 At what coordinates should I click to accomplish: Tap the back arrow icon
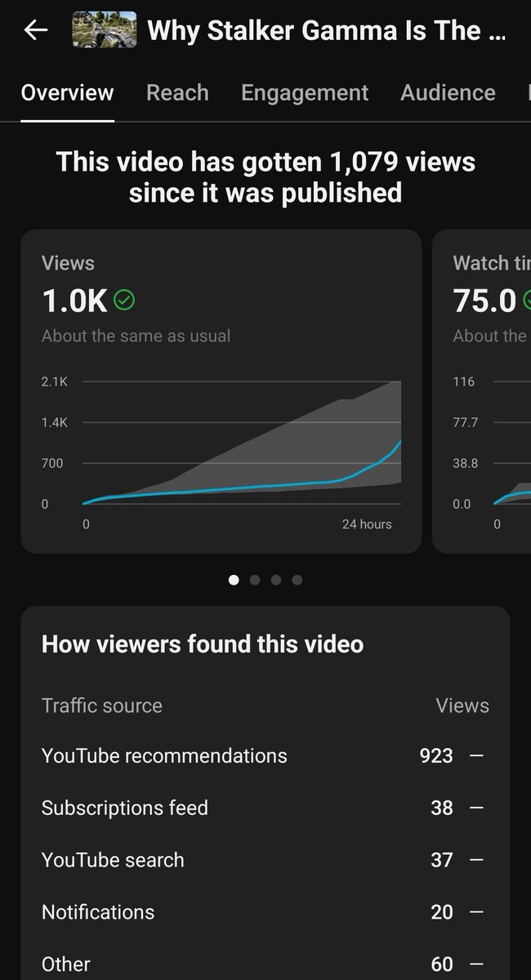pos(35,31)
